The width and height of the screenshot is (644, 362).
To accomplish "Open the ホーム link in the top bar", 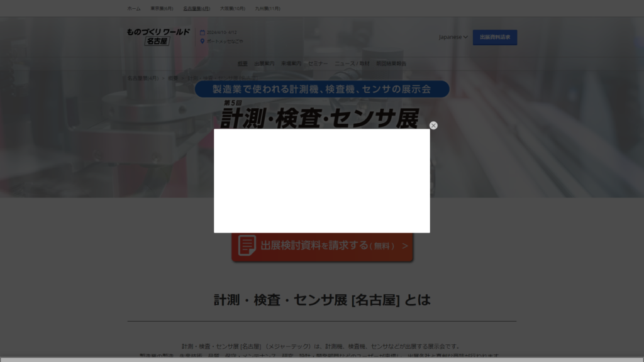I will click(x=133, y=9).
